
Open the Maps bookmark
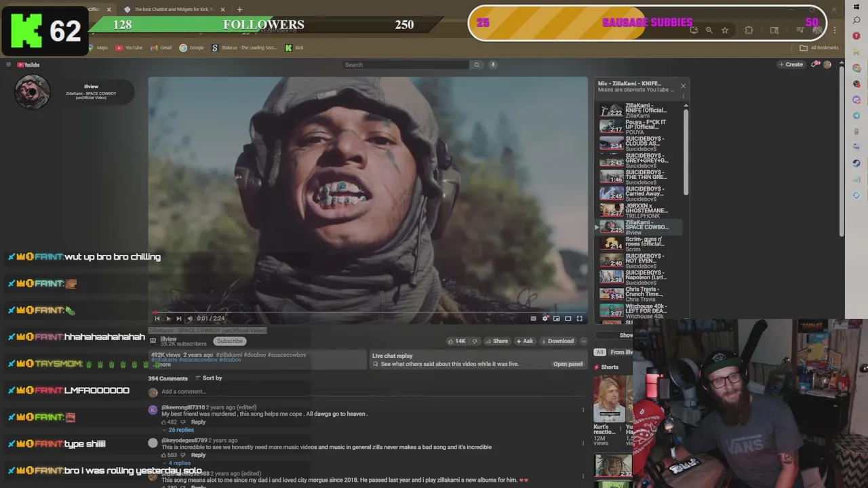pyautogui.click(x=98, y=47)
